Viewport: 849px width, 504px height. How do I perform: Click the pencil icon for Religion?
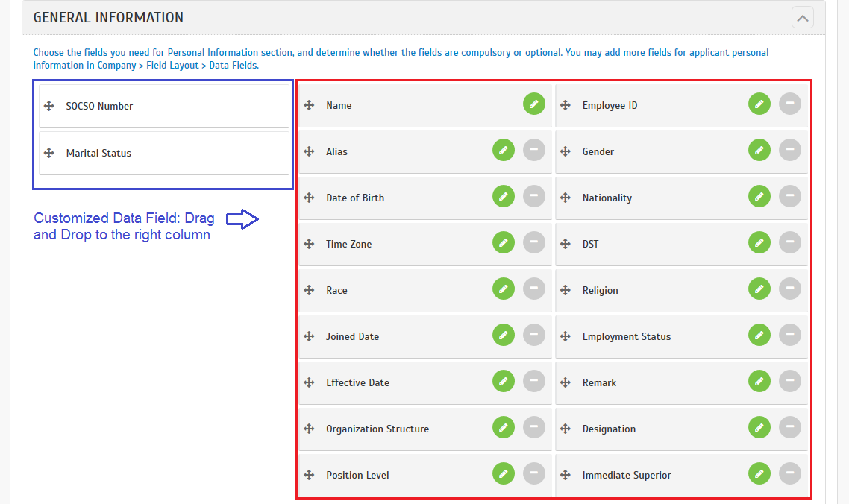coord(759,289)
